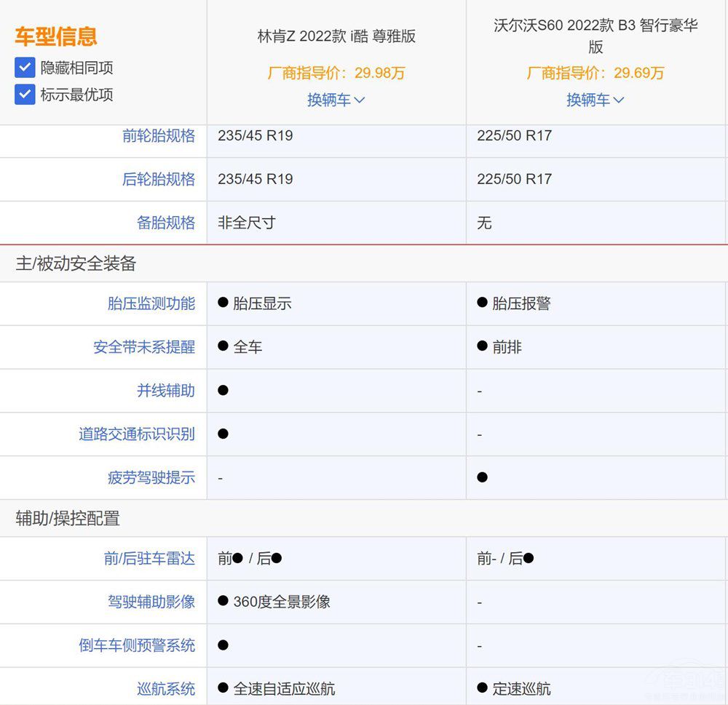Click the 备胎规格 row label

click(x=166, y=223)
